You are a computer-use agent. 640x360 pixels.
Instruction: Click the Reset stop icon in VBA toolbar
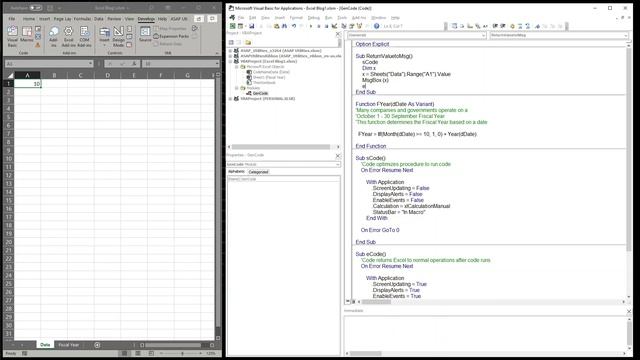326,26
